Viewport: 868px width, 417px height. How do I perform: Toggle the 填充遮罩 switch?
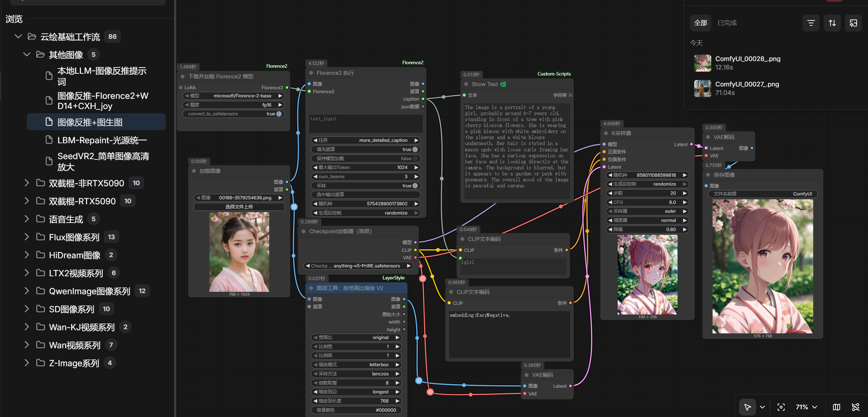(415, 150)
